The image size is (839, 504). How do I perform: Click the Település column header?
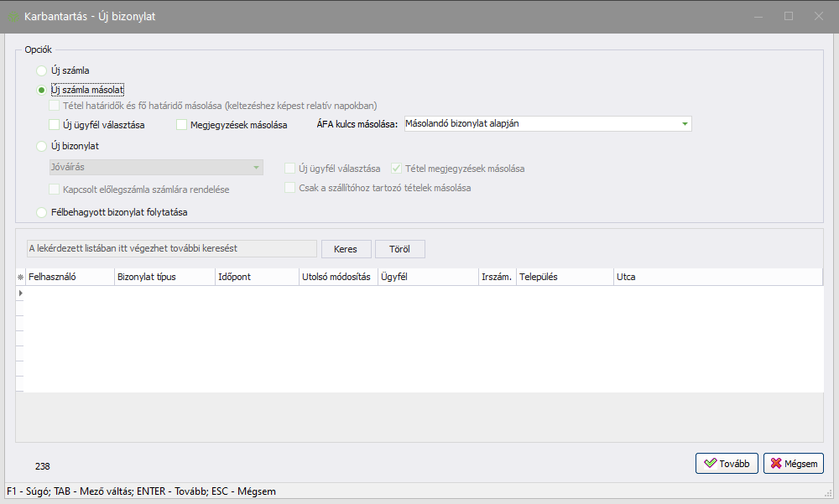(x=564, y=277)
